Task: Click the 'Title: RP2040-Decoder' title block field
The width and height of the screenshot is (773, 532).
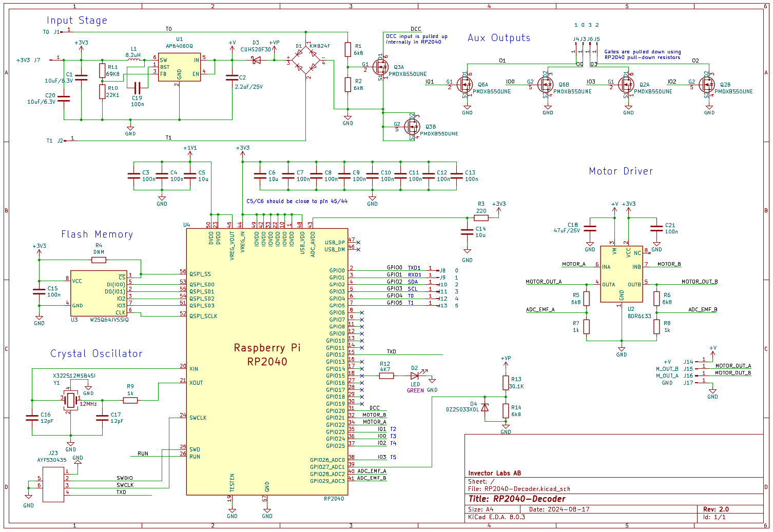Action: pos(517,499)
